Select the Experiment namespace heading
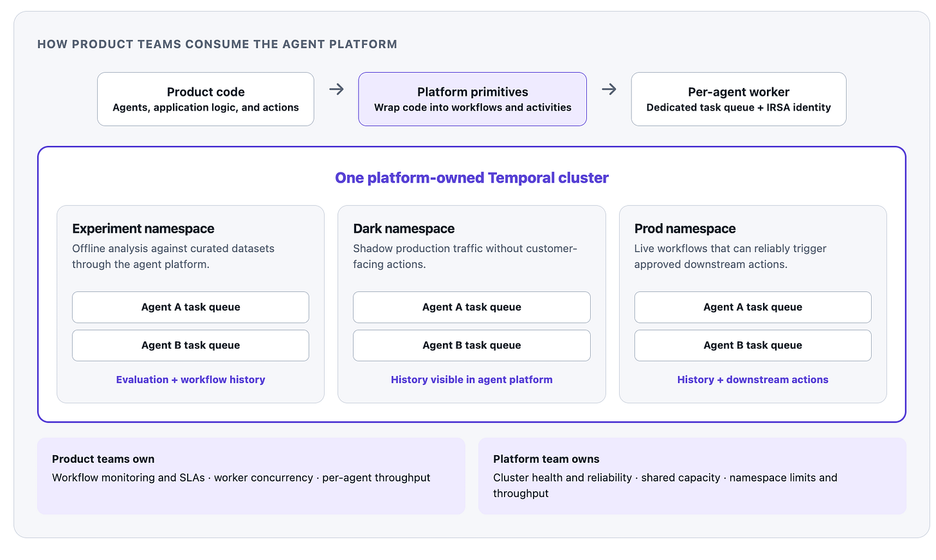The width and height of the screenshot is (936, 560). click(x=143, y=229)
